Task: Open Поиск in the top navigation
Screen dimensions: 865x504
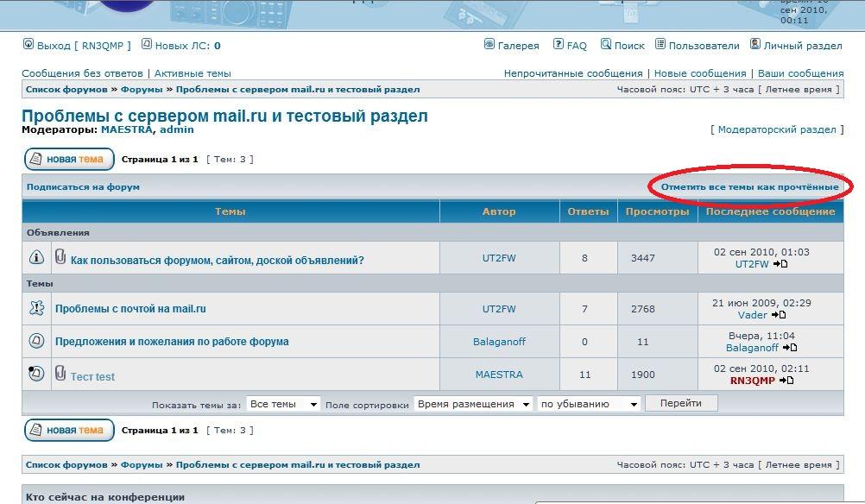Action: pos(622,46)
